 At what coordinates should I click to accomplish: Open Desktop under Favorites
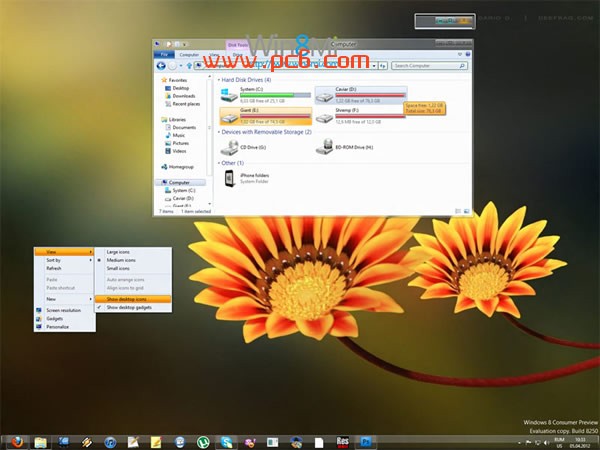point(181,88)
